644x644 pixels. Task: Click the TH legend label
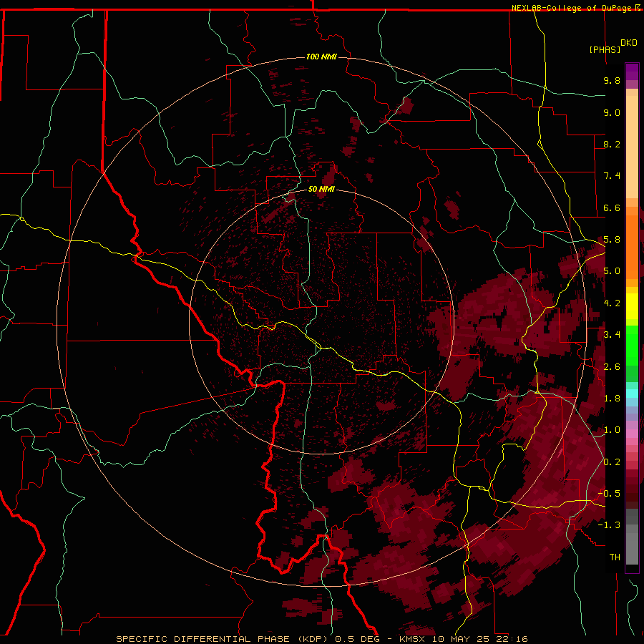[615, 557]
